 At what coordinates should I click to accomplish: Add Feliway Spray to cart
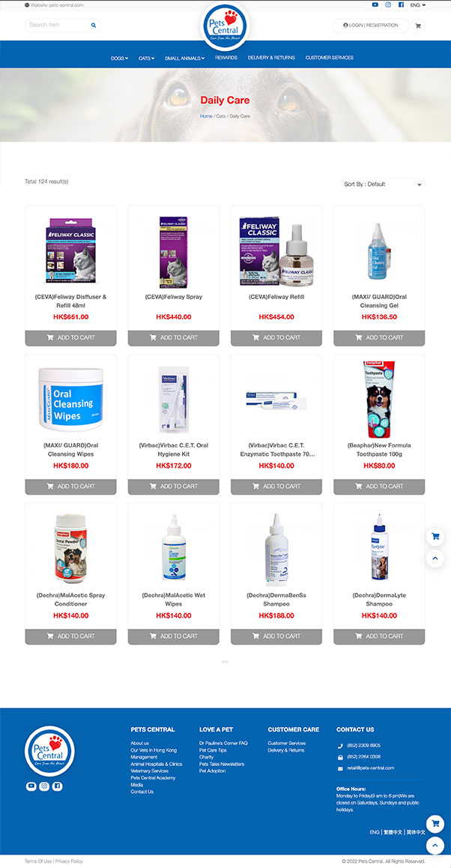[x=173, y=337]
